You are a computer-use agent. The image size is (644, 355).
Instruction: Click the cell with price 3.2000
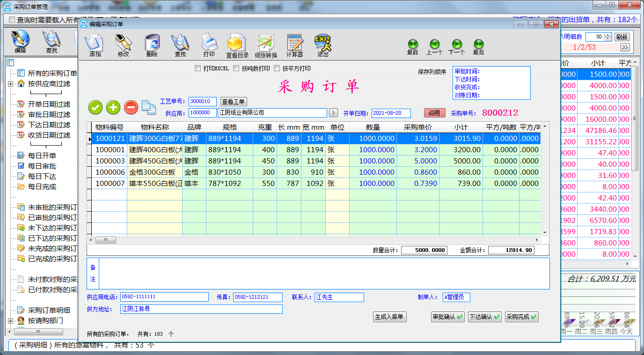(x=417, y=150)
